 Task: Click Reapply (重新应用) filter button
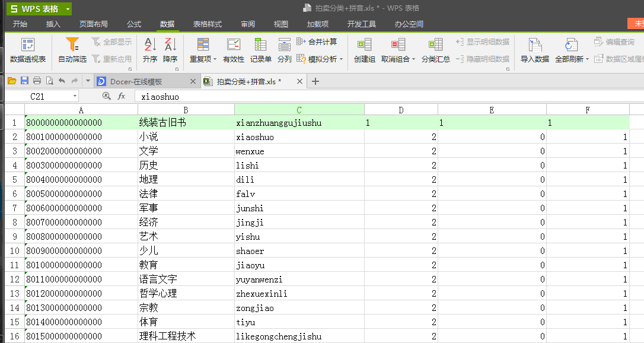(x=111, y=59)
